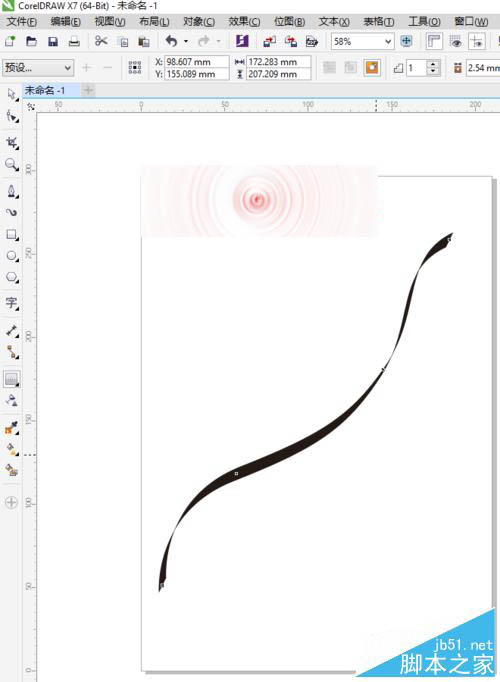This screenshot has width=500, height=682.
Task: Save the current document
Action: point(53,41)
